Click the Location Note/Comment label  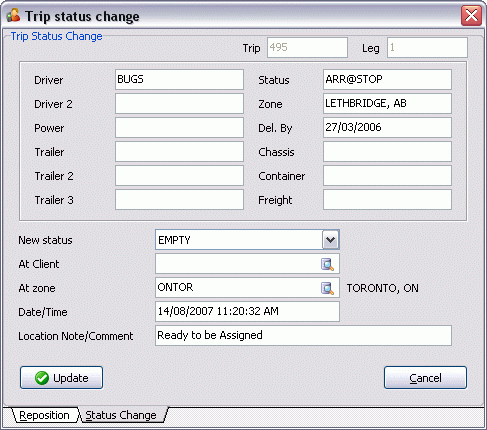[76, 336]
